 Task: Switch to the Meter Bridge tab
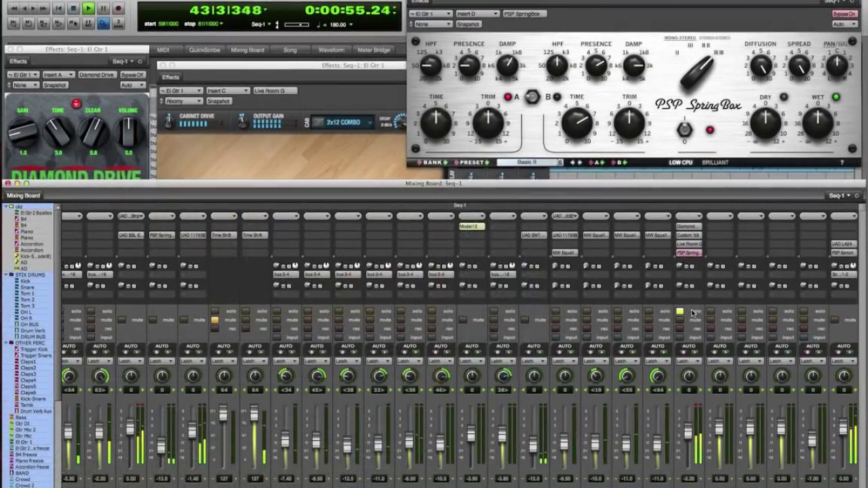pyautogui.click(x=374, y=50)
